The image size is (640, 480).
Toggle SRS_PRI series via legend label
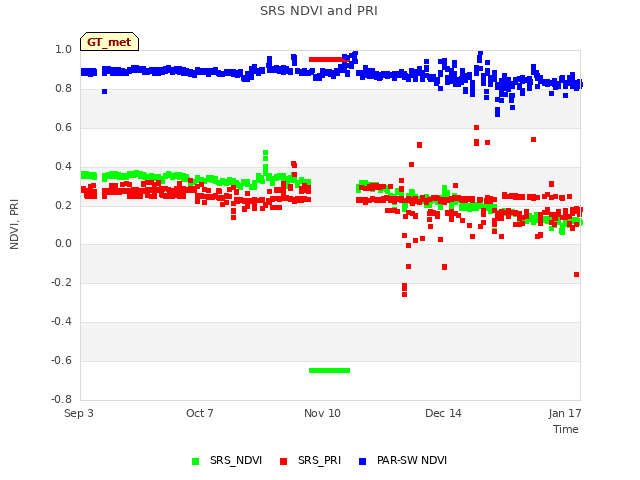click(319, 460)
